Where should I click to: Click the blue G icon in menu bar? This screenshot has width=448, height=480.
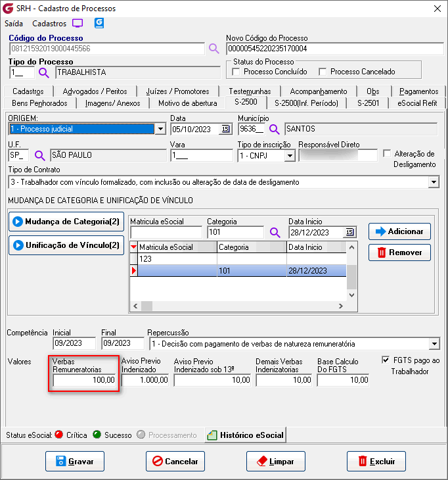[99, 23]
